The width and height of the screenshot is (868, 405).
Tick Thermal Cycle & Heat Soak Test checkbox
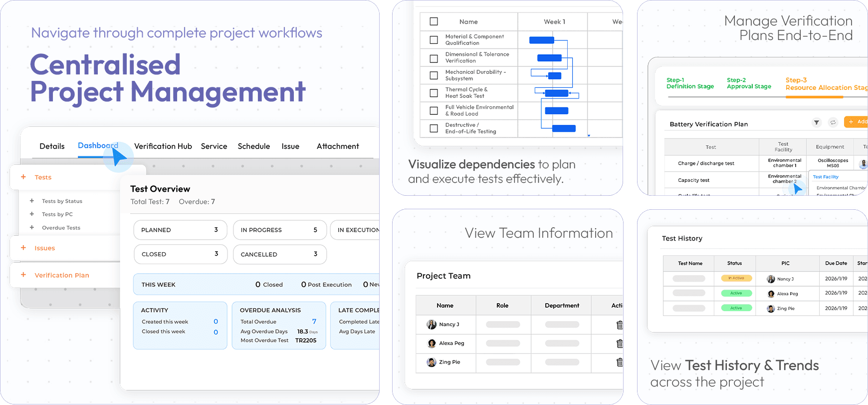point(434,93)
